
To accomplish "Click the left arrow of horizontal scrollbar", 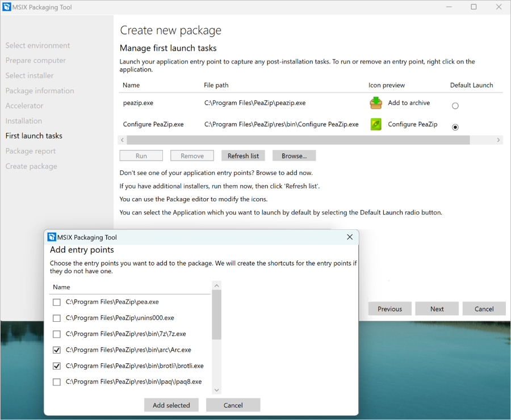I will point(122,140).
